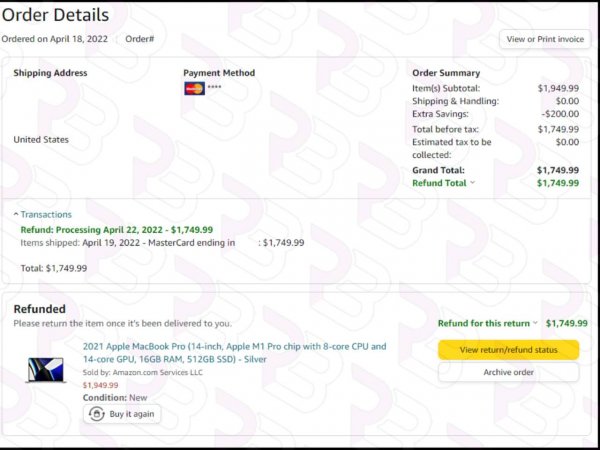The image size is (600, 450).
Task: Open the MacBook Pro product thumbnail
Action: click(46, 370)
